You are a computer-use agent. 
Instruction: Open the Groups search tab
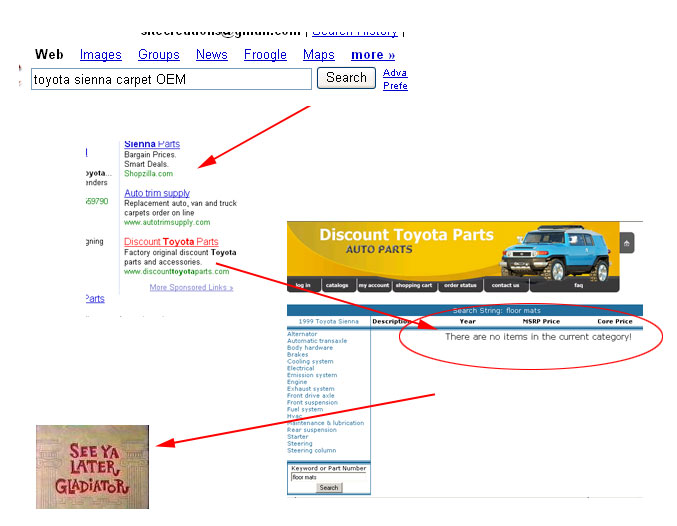[158, 55]
